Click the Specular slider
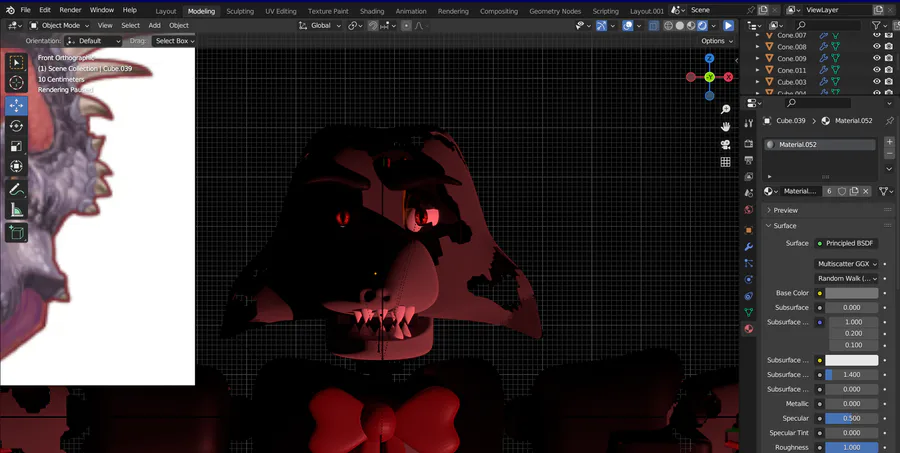Viewport: 900px width, 453px height. (x=852, y=419)
